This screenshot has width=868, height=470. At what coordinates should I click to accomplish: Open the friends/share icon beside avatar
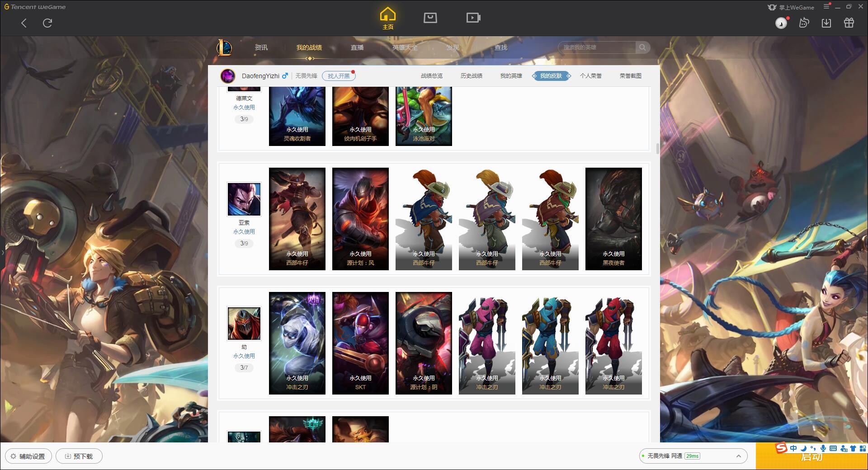click(804, 23)
